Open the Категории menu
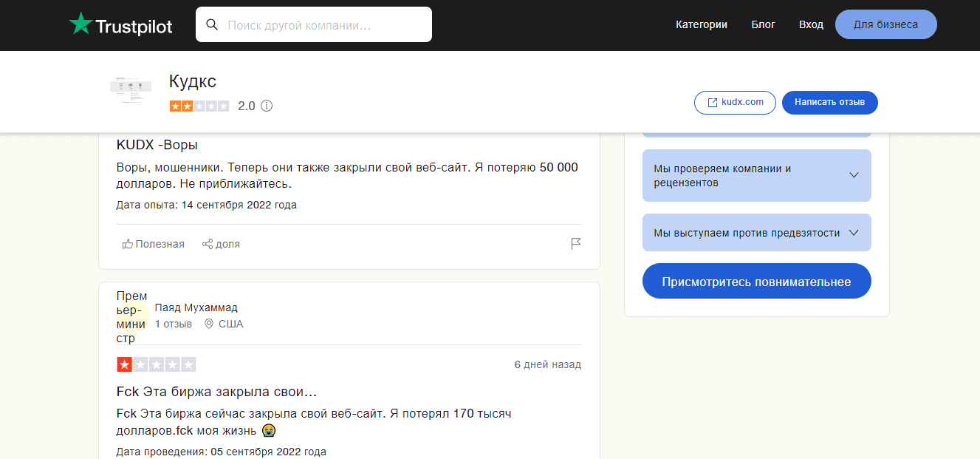Viewport: 980px width, 459px height. 701,24
